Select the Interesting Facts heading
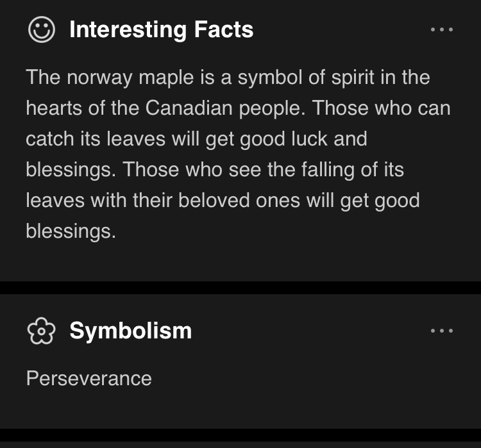 point(161,29)
